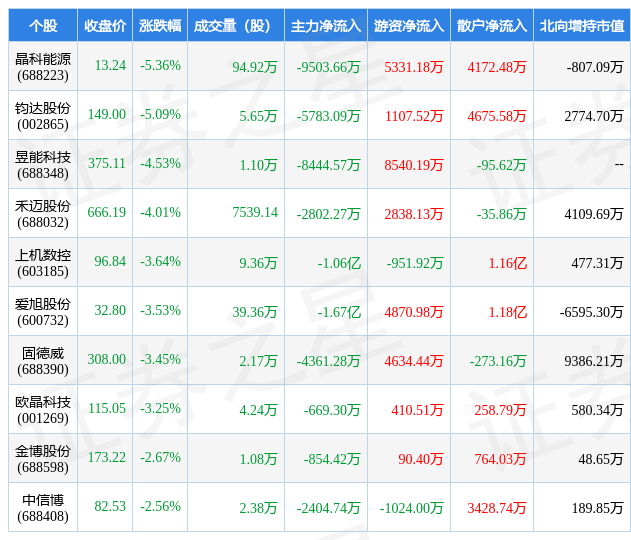Click the -4.53% change value
The width and height of the screenshot is (631, 540).
161,163
